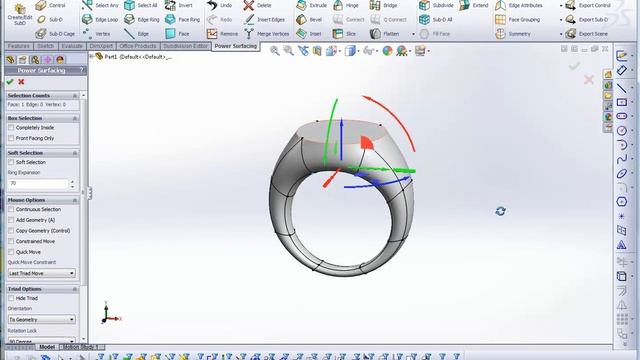
Task: Select the Inset tool
Action: click(309, 33)
